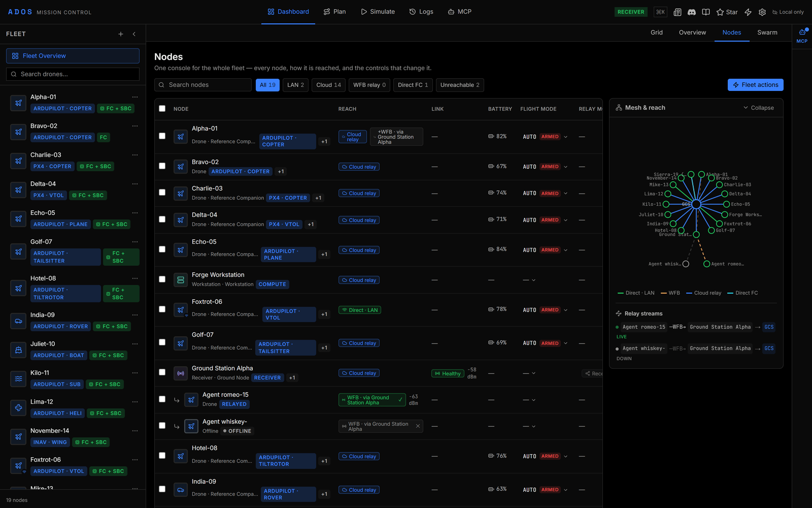The height and width of the screenshot is (508, 812).
Task: Open the documentation book icon
Action: pyautogui.click(x=706, y=12)
